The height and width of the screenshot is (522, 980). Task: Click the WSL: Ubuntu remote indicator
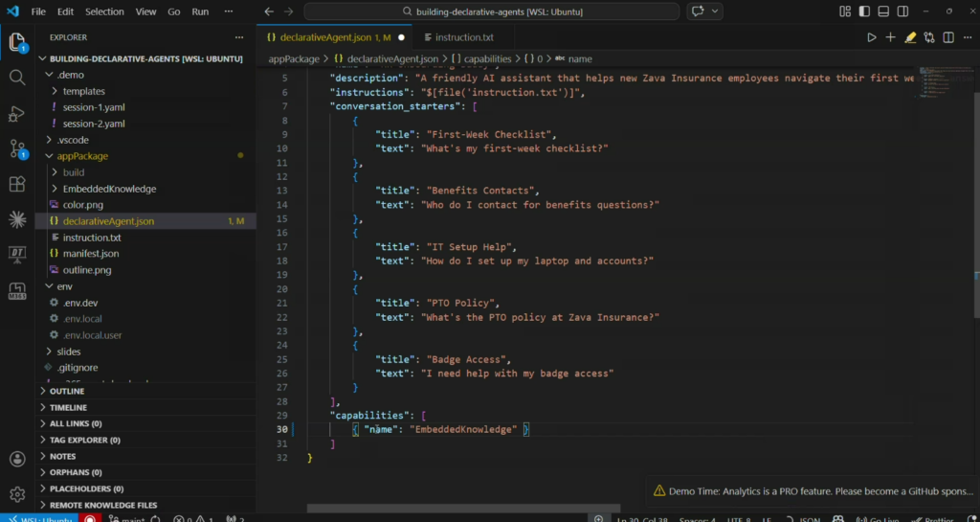38,518
